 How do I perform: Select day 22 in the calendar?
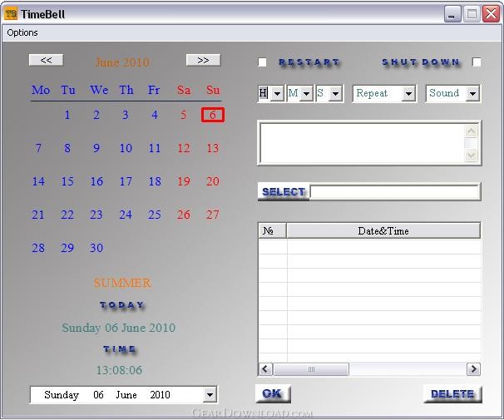67,215
